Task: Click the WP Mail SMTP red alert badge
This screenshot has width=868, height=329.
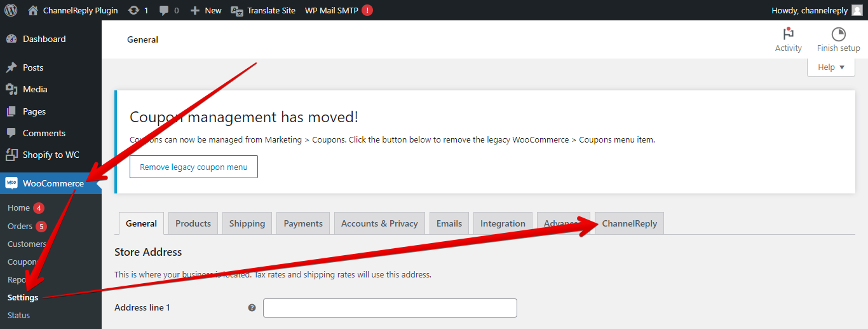Action: 367,10
